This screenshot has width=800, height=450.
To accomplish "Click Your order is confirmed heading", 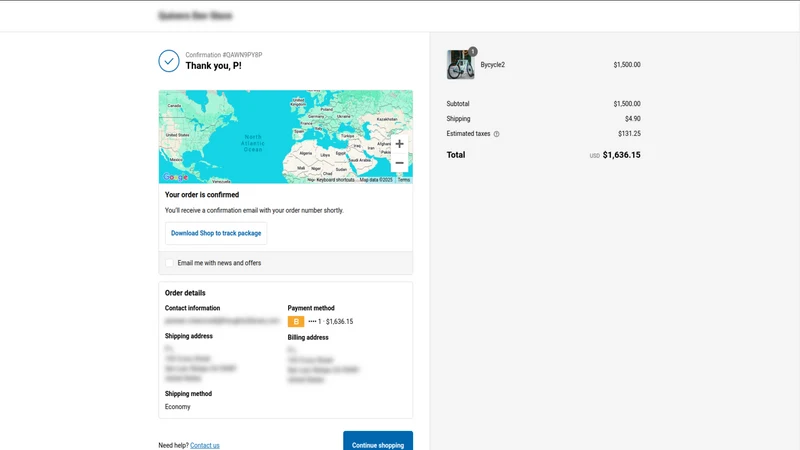I will coord(202,195).
